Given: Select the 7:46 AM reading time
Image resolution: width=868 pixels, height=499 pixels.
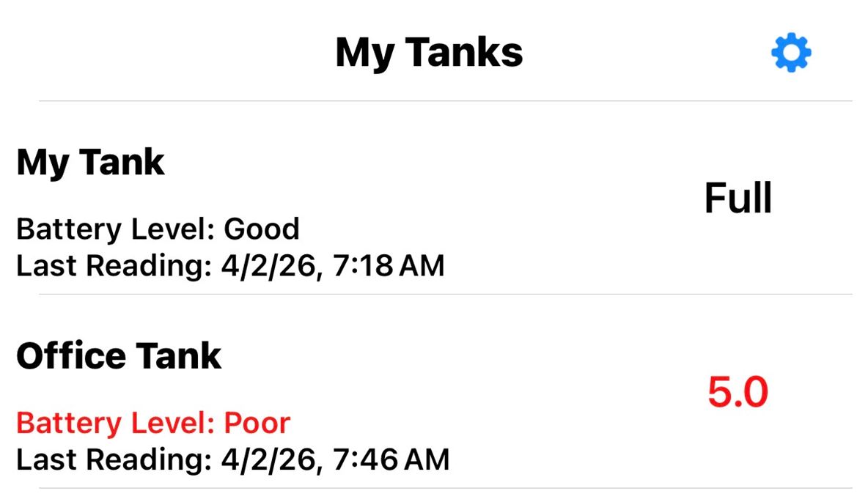Looking at the screenshot, I should tap(391, 459).
